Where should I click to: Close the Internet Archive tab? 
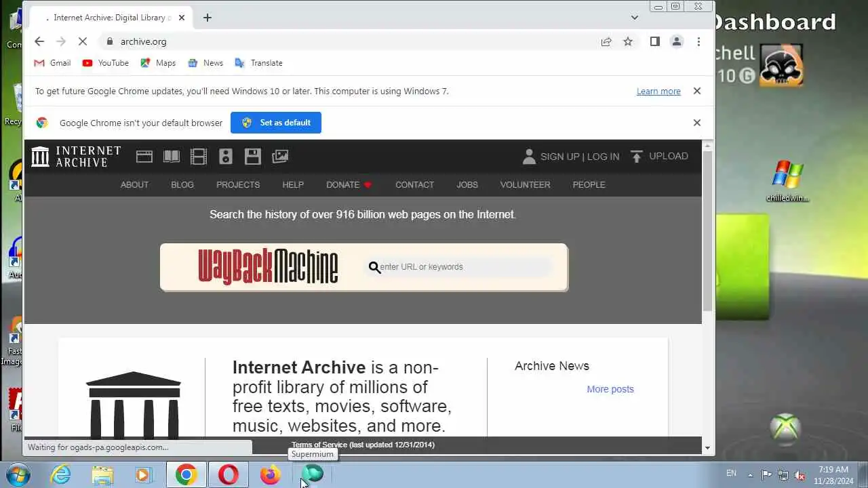(182, 18)
